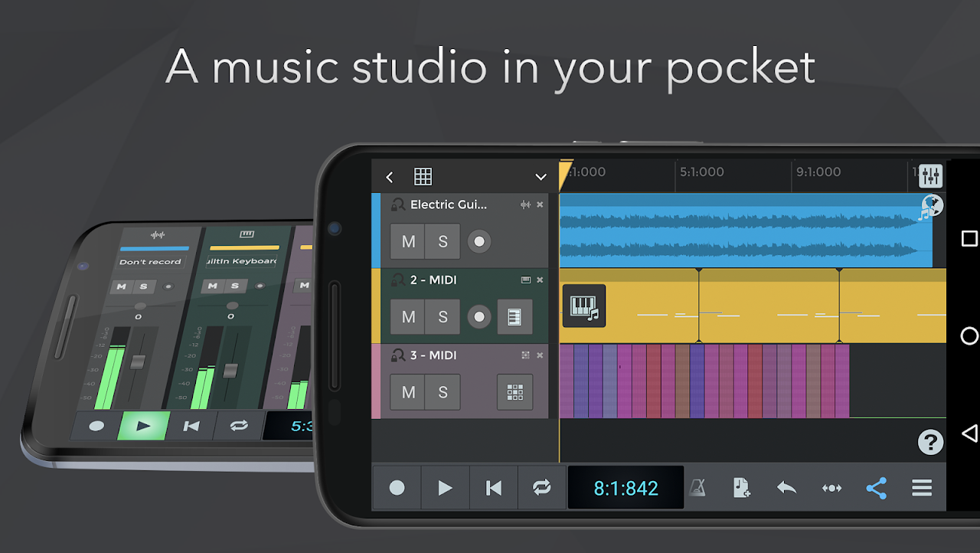Image resolution: width=980 pixels, height=553 pixels.
Task: Open help with the question mark button
Action: [930, 442]
